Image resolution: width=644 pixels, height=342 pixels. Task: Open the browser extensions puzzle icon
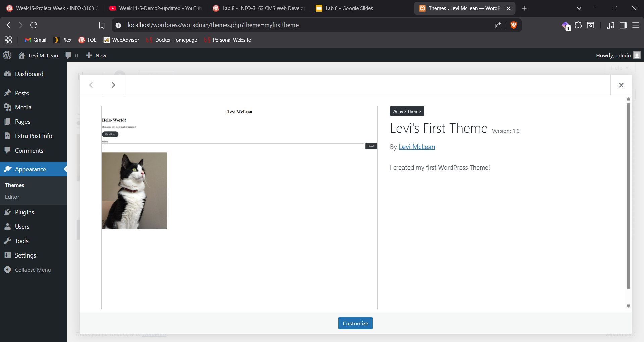point(578,25)
